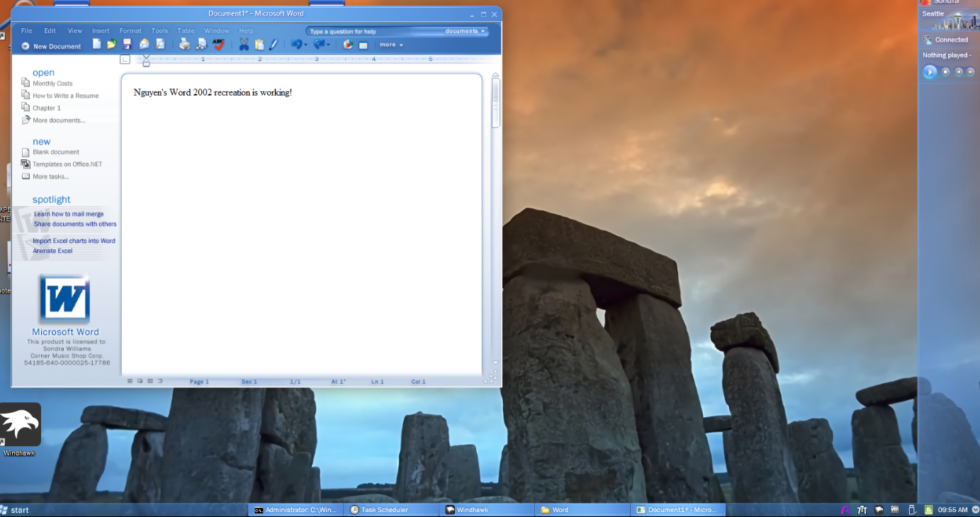Click the envelope e-mail toolbar icon
980x517 pixels.
click(145, 45)
